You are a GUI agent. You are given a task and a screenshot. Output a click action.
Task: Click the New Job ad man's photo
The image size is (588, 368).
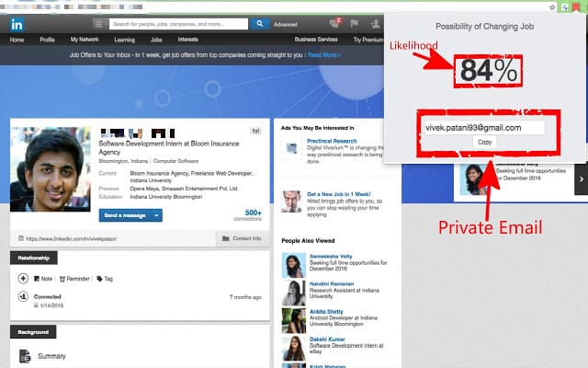(291, 201)
